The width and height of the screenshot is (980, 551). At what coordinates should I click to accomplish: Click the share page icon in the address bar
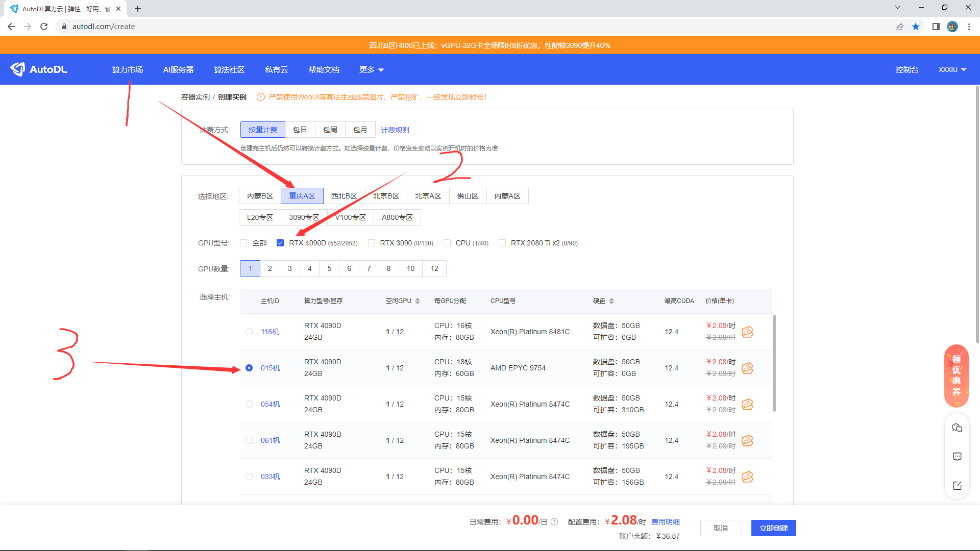coord(899,27)
